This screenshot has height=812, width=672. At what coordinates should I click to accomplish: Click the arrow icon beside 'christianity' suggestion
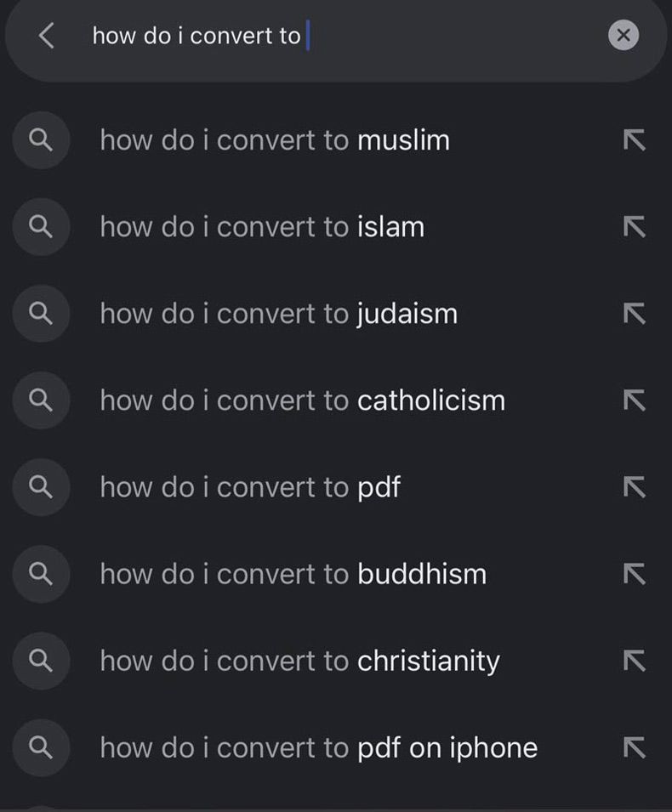(x=634, y=661)
